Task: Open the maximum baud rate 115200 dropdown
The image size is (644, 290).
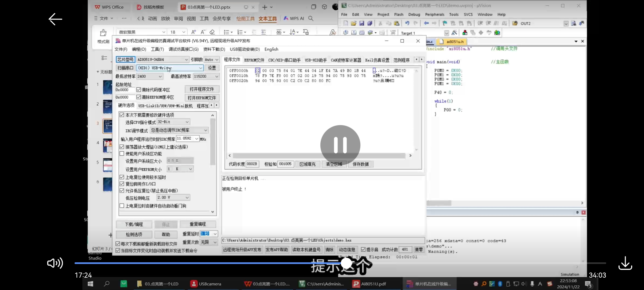Action: click(x=206, y=76)
